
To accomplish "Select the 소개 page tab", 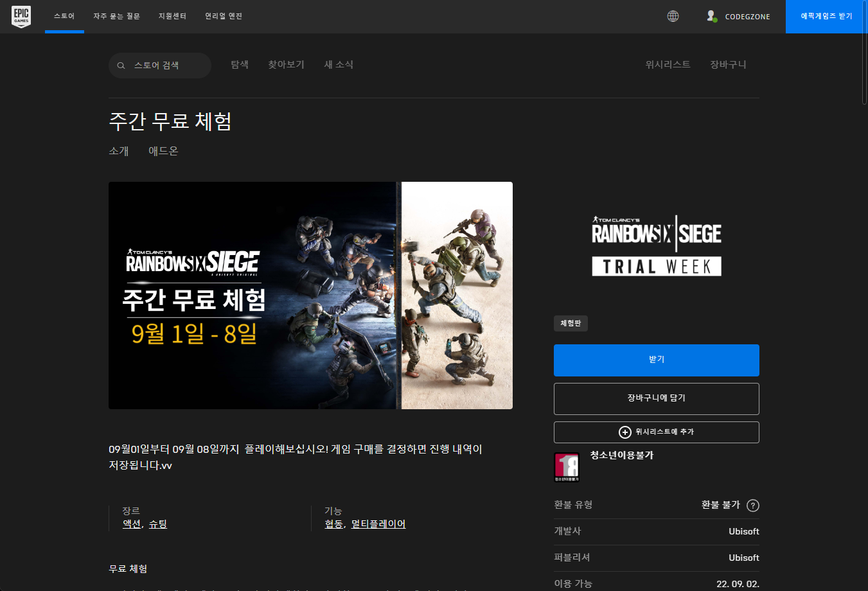I will 119,151.
